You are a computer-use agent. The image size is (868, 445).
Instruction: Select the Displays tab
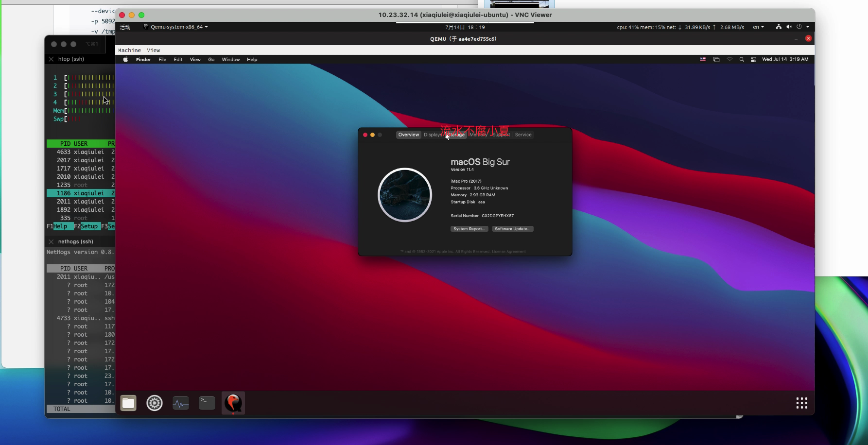(433, 135)
